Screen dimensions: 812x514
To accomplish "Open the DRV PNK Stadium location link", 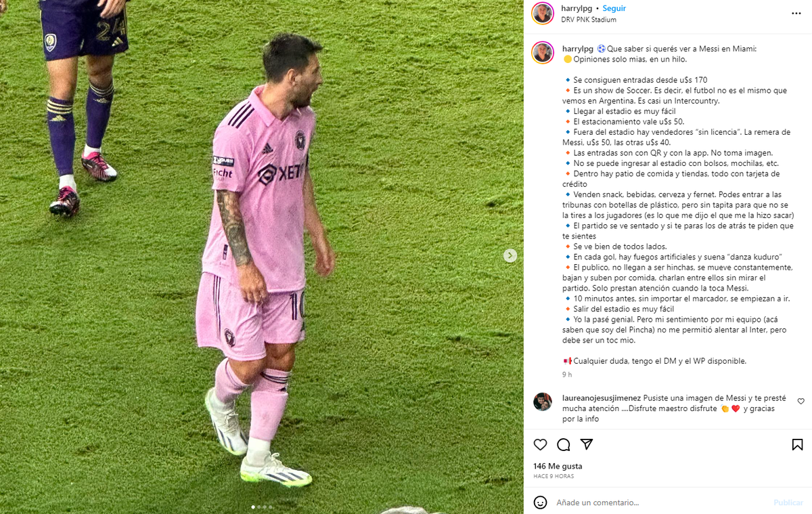I will 589,20.
